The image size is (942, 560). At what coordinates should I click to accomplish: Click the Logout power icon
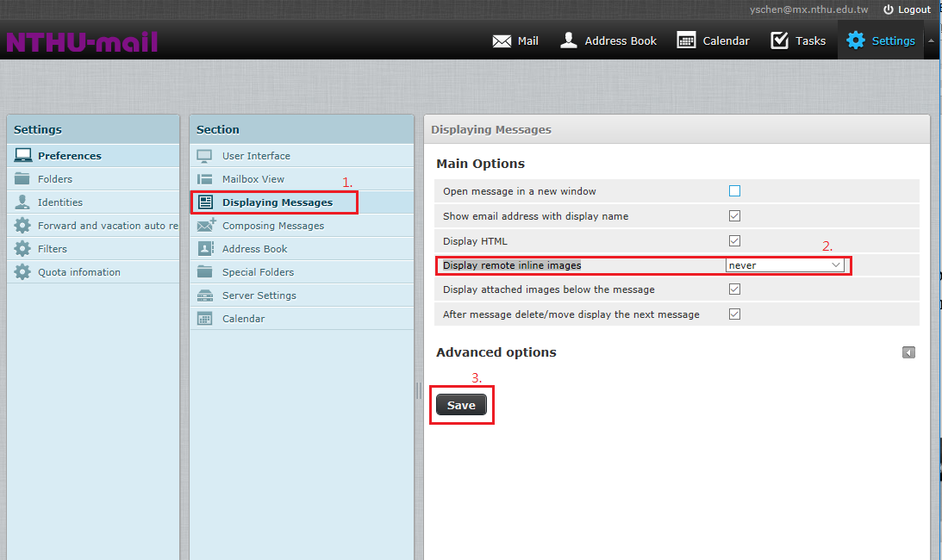pyautogui.click(x=889, y=9)
